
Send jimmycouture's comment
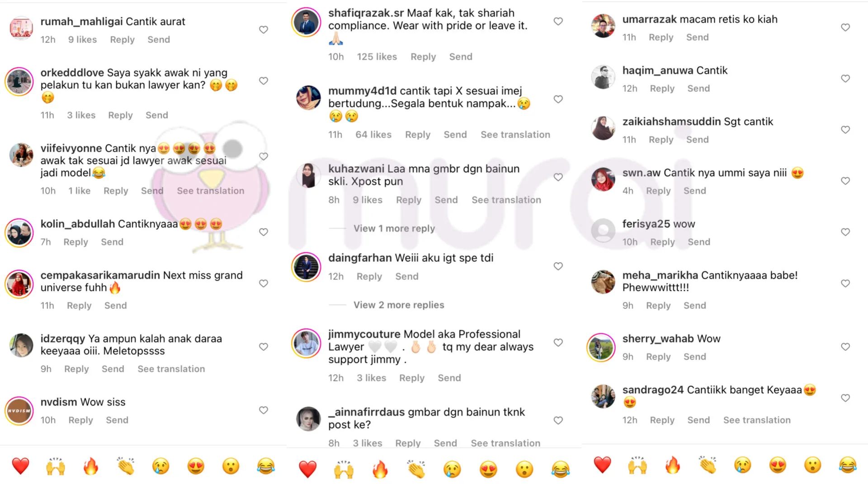tap(449, 378)
